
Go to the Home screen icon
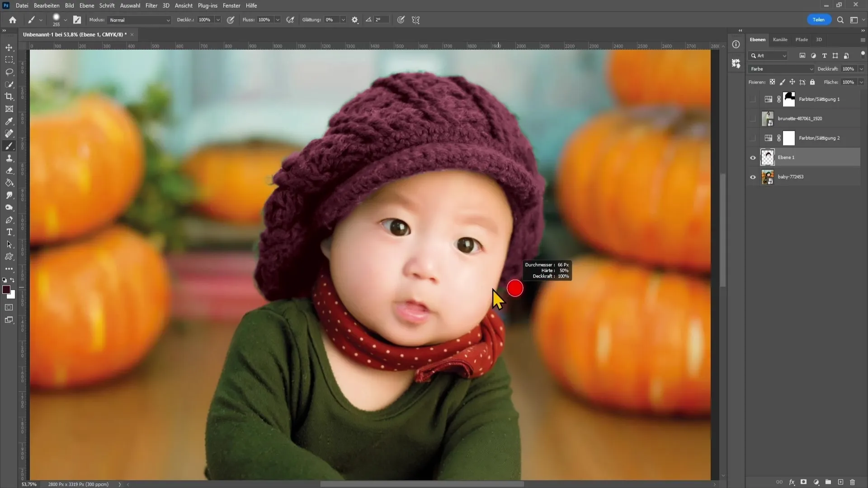[13, 20]
